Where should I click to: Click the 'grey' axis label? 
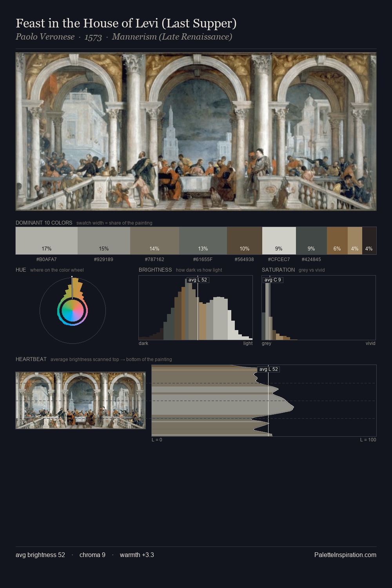click(267, 343)
